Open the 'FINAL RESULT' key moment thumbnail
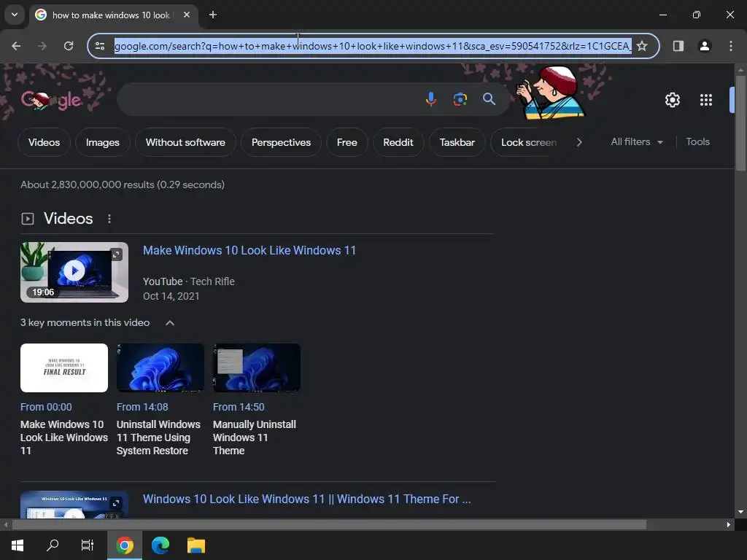 pyautogui.click(x=64, y=367)
